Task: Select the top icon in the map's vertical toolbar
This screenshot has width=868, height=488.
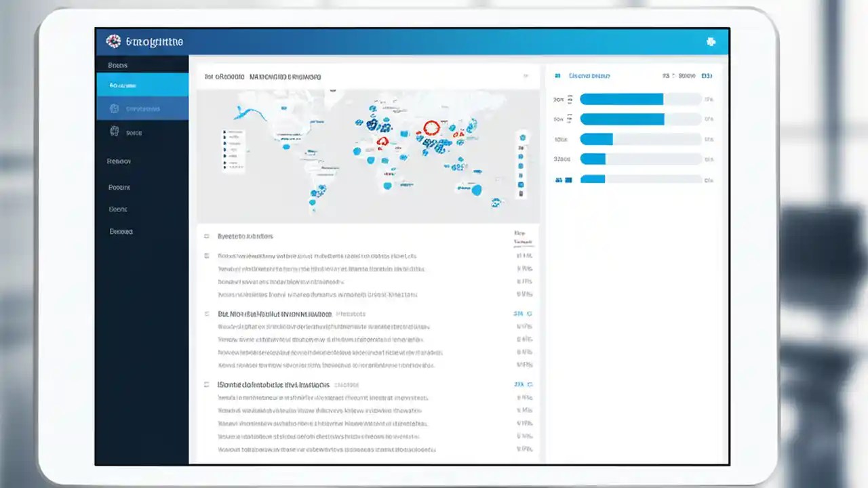Action: [522, 137]
